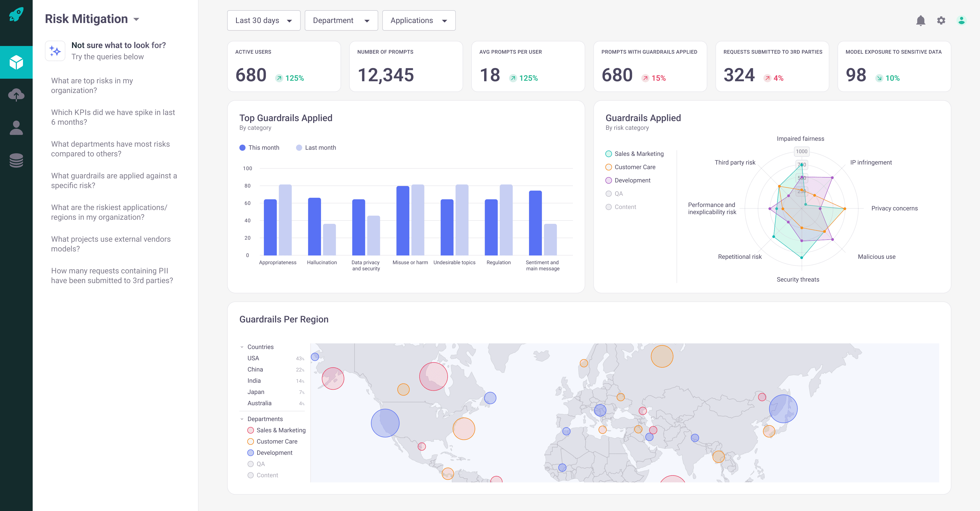Select the PII requests suggested query
Image resolution: width=980 pixels, height=511 pixels.
[112, 275]
